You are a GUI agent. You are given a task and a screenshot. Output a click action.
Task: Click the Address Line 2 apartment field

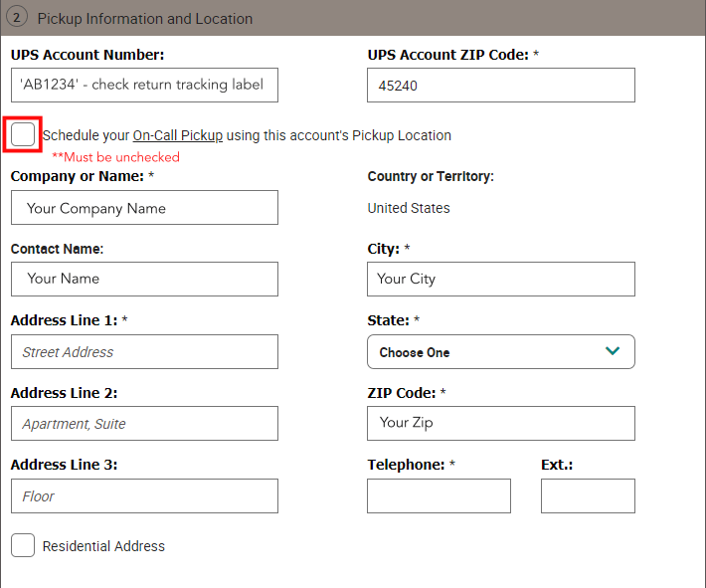click(x=144, y=424)
